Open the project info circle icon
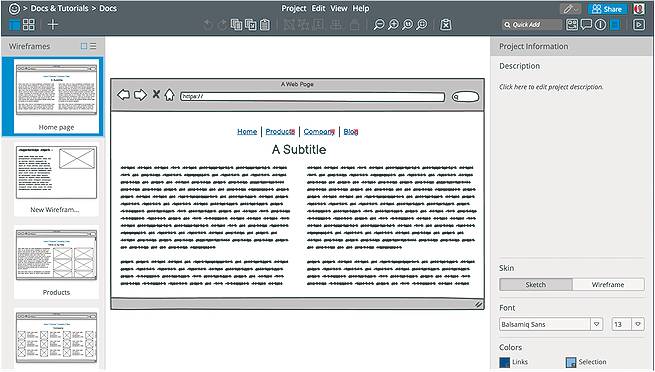655x372 pixels. coord(600,25)
